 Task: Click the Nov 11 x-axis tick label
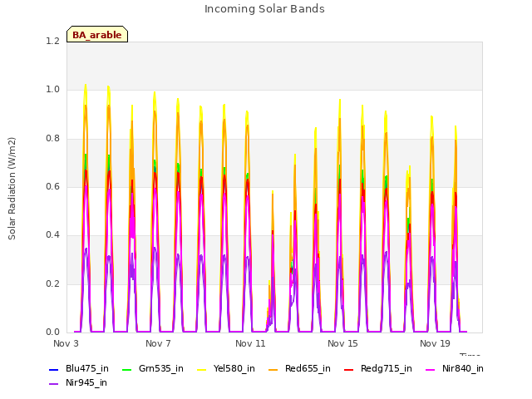click(250, 343)
